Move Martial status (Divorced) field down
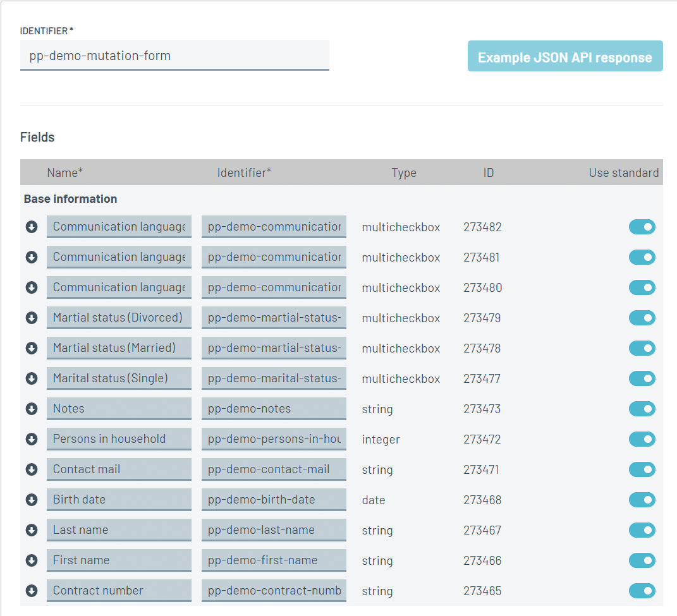The height and width of the screenshot is (616, 677). click(x=32, y=318)
